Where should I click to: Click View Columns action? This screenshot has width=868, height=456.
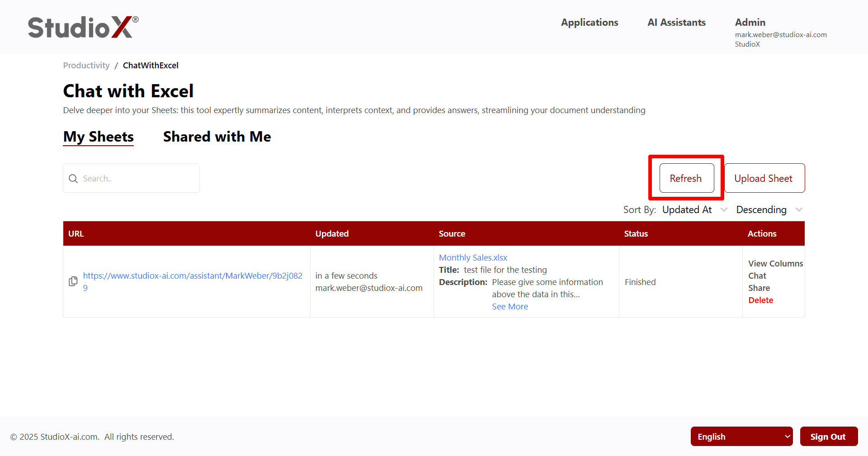[x=775, y=263]
